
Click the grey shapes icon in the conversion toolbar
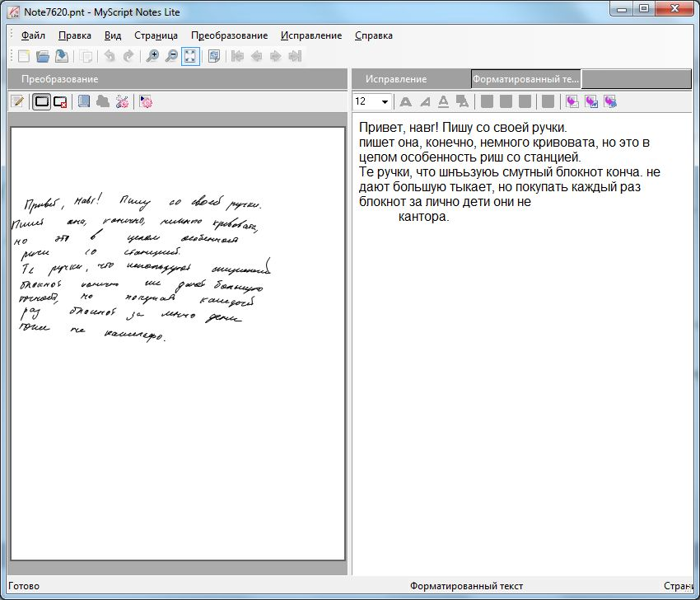(x=103, y=102)
